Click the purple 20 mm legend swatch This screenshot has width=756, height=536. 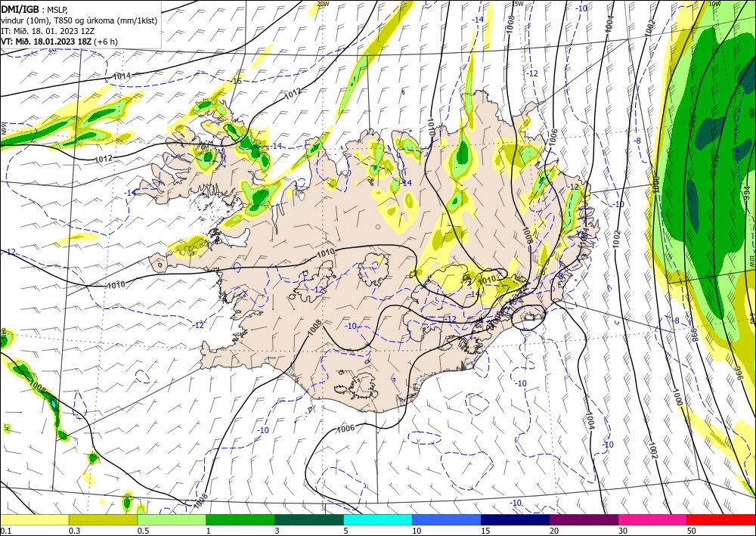(584, 519)
